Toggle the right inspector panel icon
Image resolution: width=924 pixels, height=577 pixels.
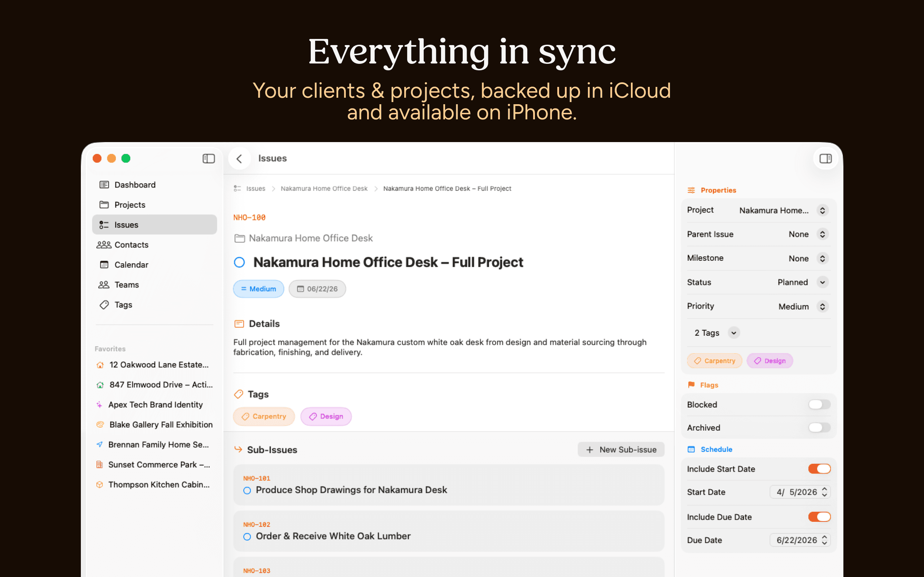(x=825, y=158)
